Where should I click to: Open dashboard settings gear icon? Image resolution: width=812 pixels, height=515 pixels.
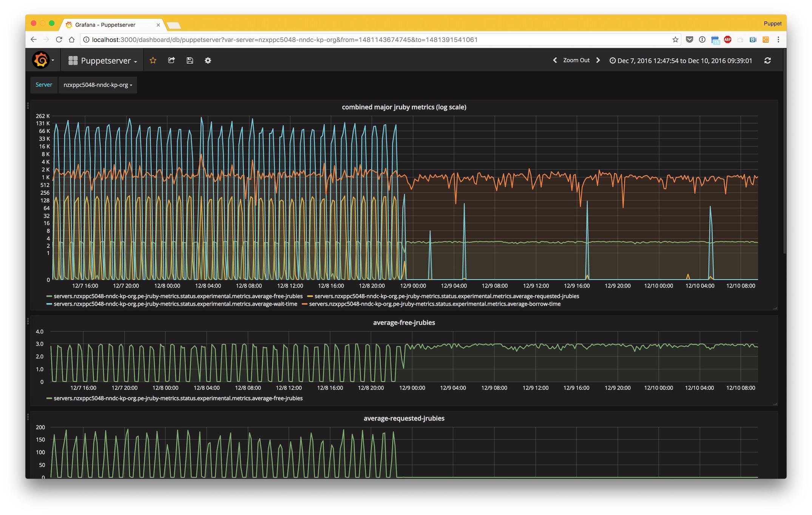(x=208, y=60)
